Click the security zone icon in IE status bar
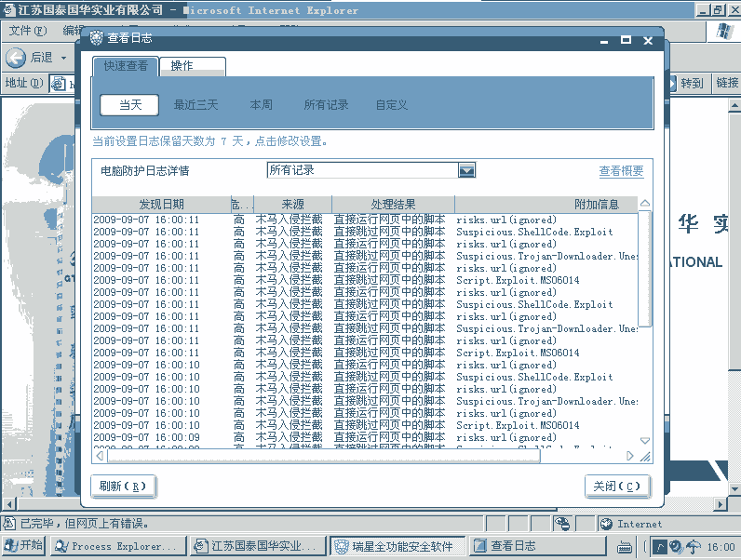Screen dimensions: 741x560 562,523
